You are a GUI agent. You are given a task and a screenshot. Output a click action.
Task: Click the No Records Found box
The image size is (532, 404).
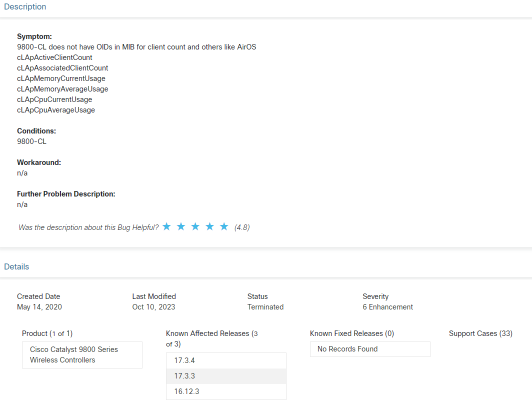coord(370,349)
